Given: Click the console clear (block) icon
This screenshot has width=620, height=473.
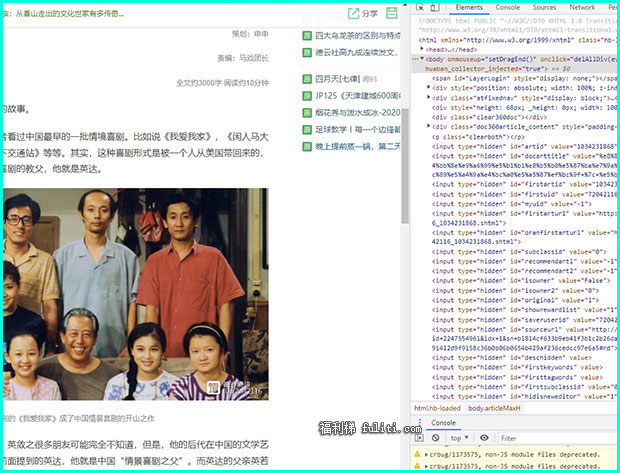Looking at the screenshot, I should click(435, 438).
